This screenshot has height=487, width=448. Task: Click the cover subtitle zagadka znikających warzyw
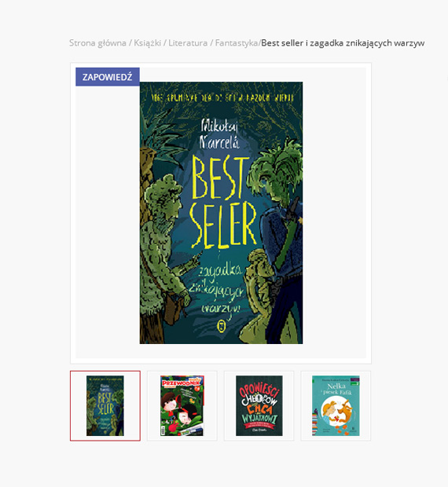(220, 289)
